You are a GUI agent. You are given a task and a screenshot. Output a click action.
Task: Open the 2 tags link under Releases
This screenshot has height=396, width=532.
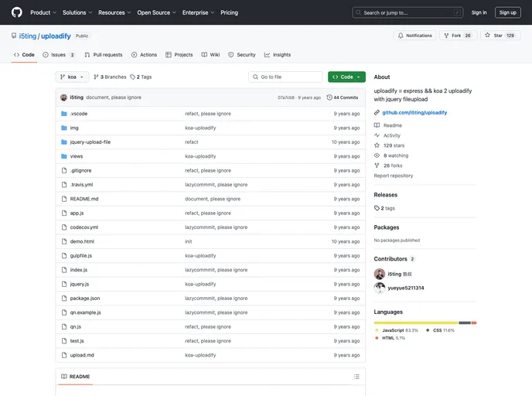coord(385,208)
